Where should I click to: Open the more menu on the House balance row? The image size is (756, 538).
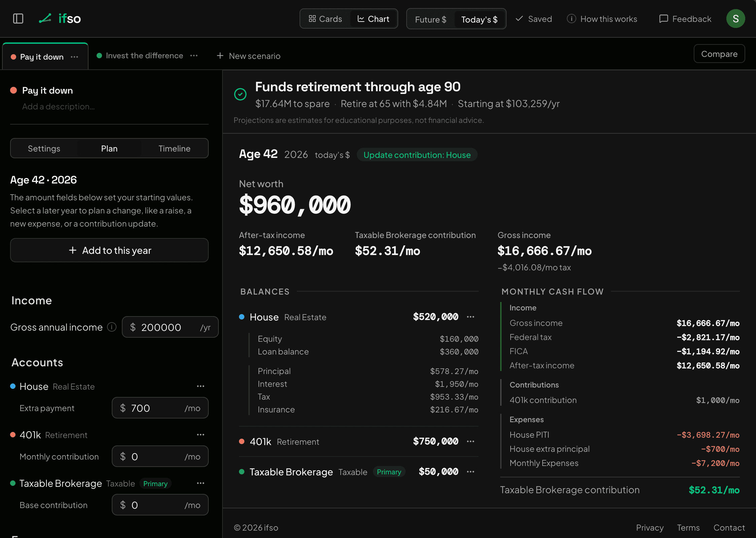471,317
